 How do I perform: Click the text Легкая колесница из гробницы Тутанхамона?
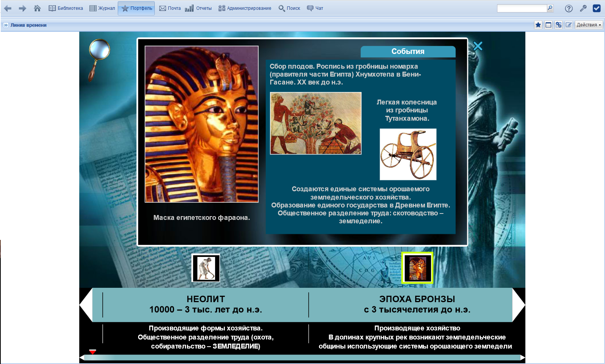[407, 110]
